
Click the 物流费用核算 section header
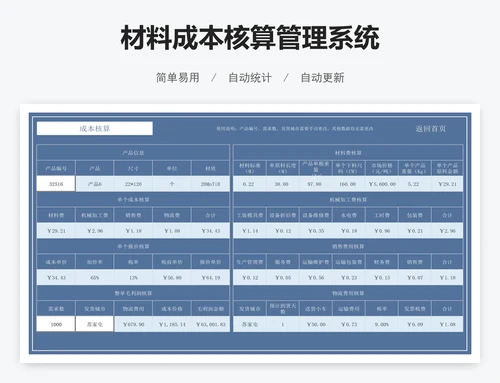(348, 293)
